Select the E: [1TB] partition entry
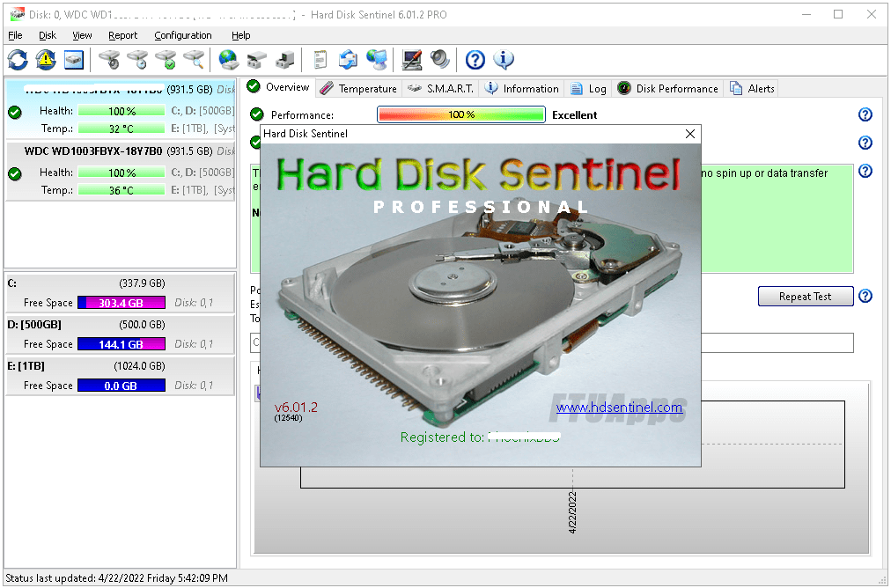 120,376
